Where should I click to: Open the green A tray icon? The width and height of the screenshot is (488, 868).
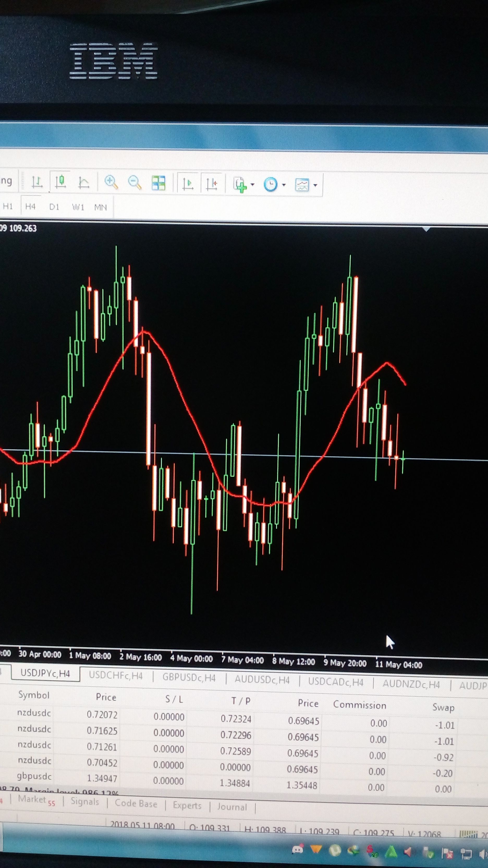[391, 851]
